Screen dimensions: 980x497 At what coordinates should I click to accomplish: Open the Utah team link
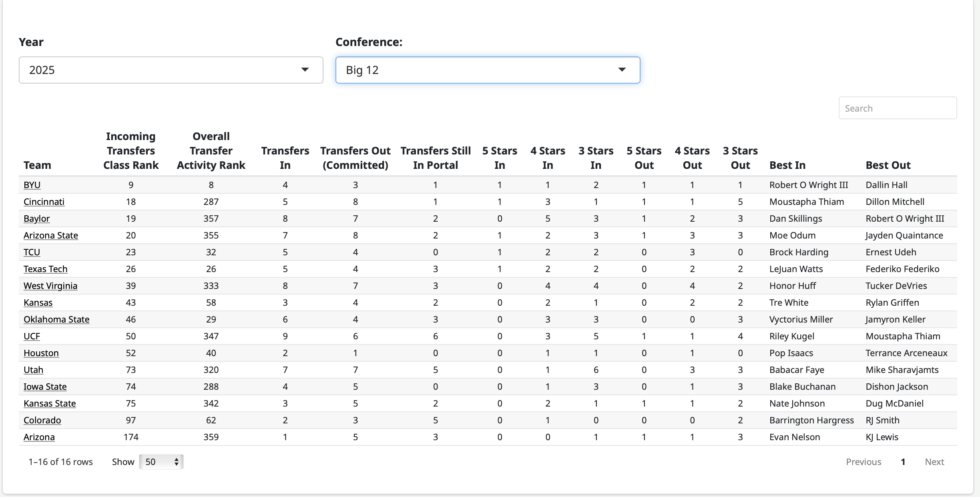33,370
